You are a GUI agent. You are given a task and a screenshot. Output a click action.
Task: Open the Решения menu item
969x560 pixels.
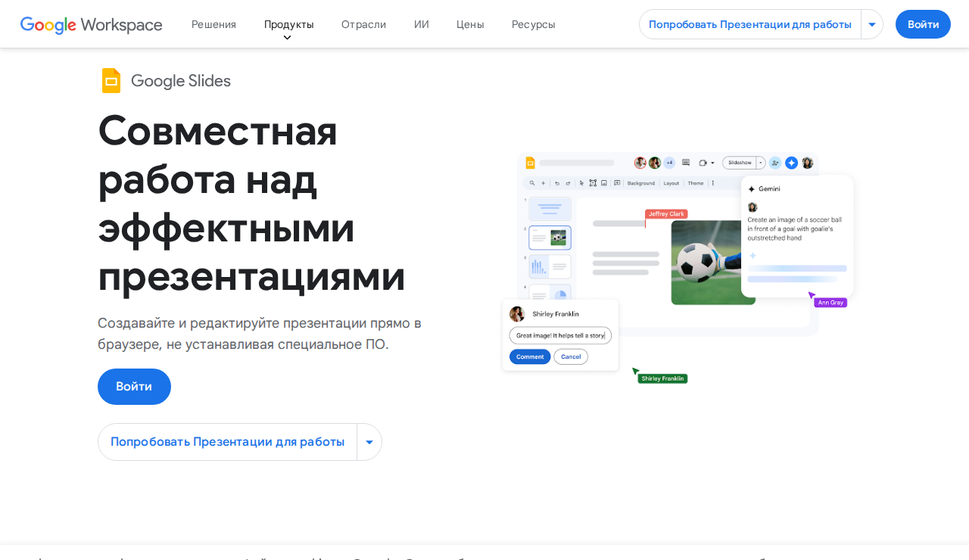pos(213,23)
